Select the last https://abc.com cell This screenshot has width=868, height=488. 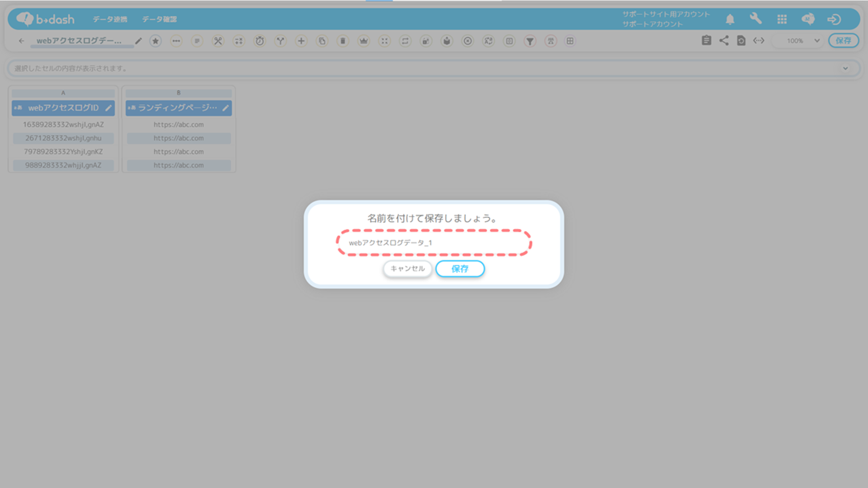[x=179, y=165]
